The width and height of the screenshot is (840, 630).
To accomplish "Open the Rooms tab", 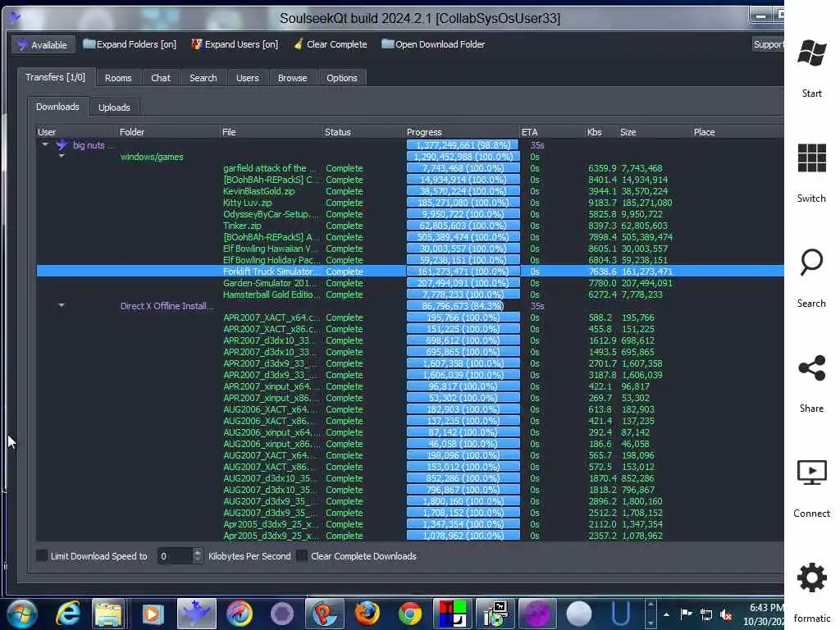I will point(118,78).
